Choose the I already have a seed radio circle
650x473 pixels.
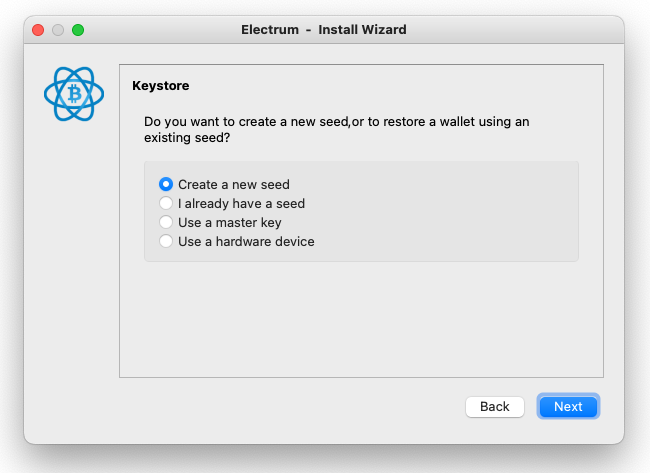coord(166,203)
